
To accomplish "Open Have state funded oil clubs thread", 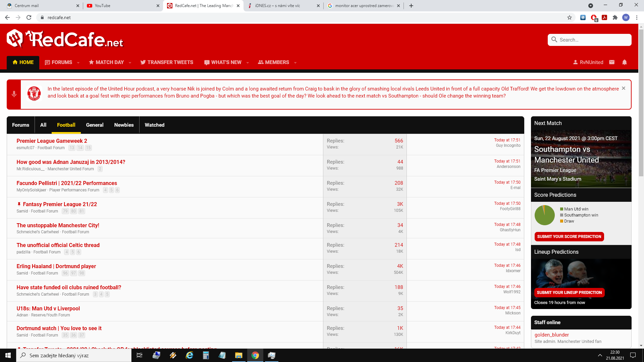I will (69, 287).
